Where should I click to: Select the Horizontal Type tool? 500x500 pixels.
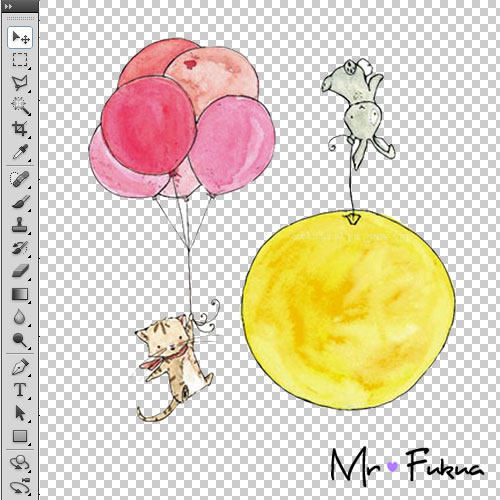(x=20, y=390)
